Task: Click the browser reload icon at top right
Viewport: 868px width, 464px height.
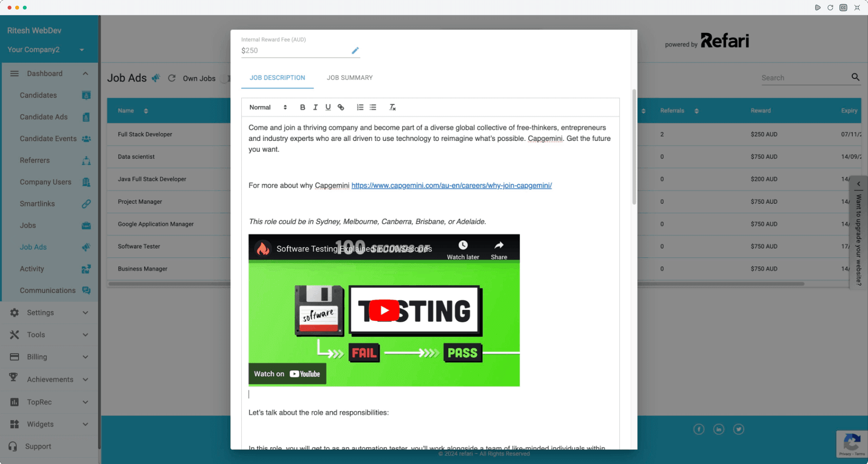Action: pyautogui.click(x=830, y=8)
